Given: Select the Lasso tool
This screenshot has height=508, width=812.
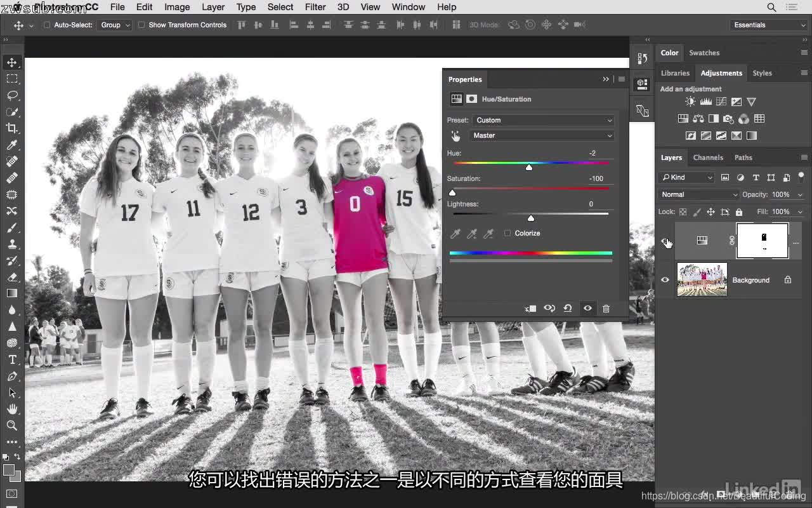Looking at the screenshot, I should point(12,95).
